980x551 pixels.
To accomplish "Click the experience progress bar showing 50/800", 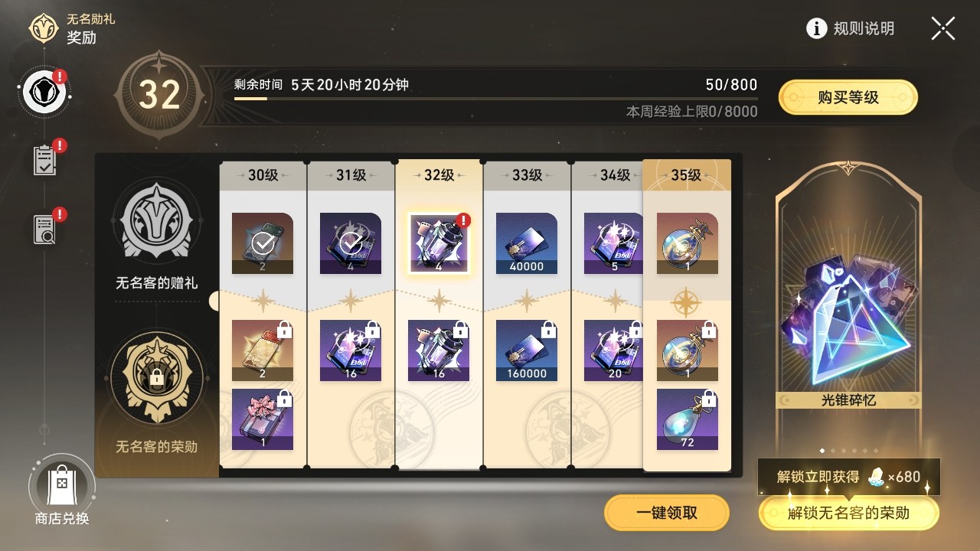I will pyautogui.click(x=495, y=99).
